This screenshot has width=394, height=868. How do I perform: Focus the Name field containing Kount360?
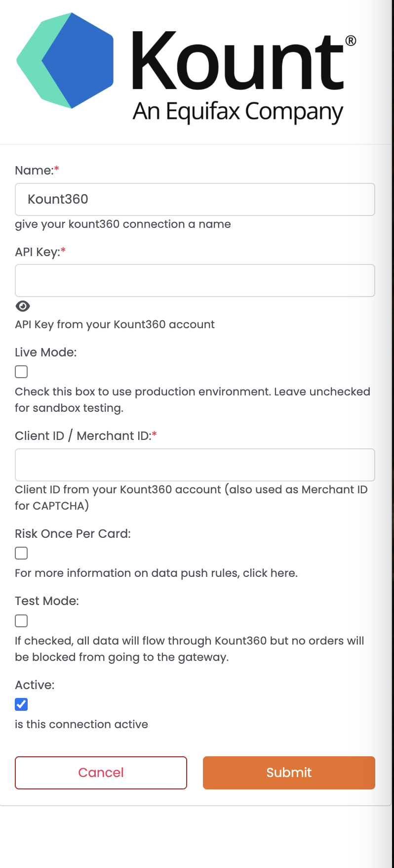pos(195,200)
